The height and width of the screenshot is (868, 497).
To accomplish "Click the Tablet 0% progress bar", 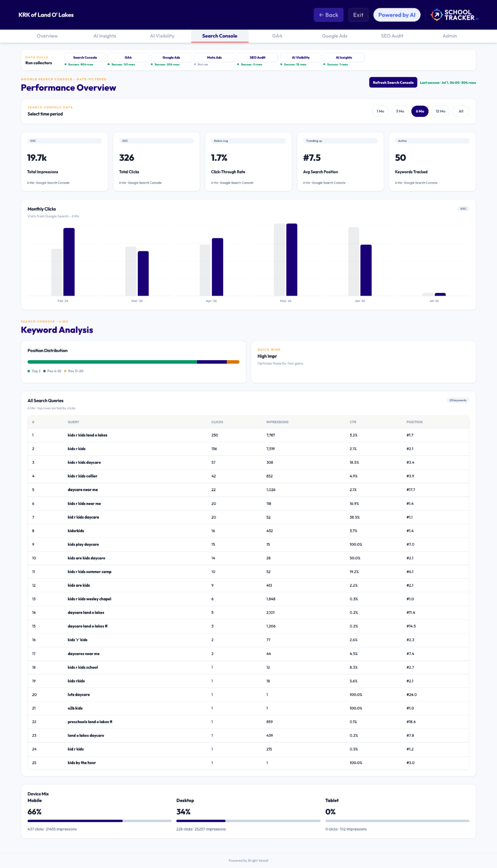I will [x=397, y=821].
